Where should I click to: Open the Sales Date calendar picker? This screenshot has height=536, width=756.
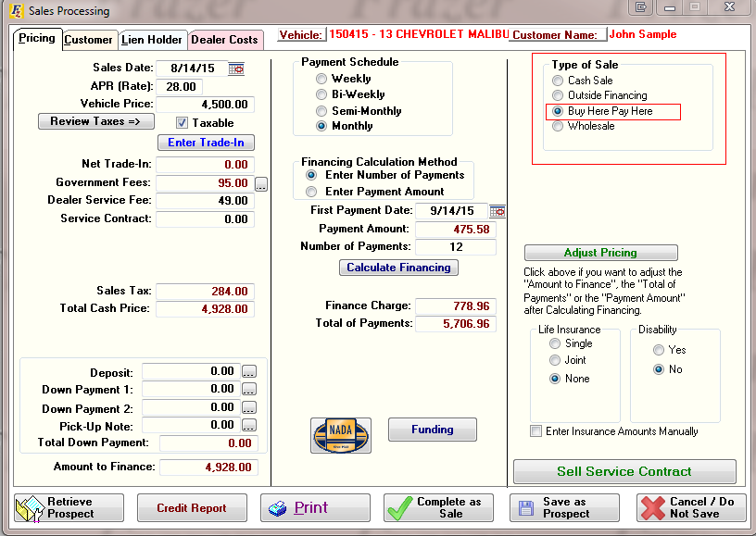[236, 69]
